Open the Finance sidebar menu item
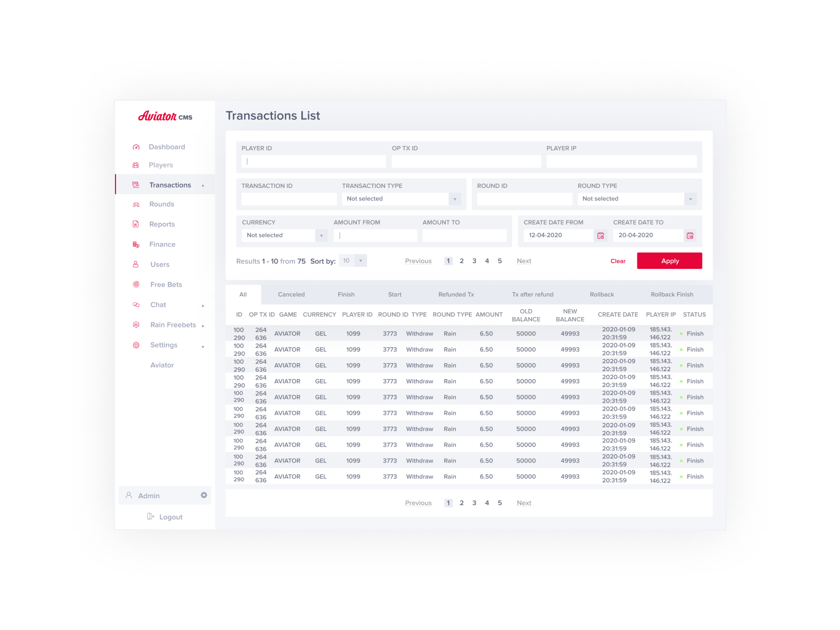Screen dimensions: 840x630 [x=162, y=245]
